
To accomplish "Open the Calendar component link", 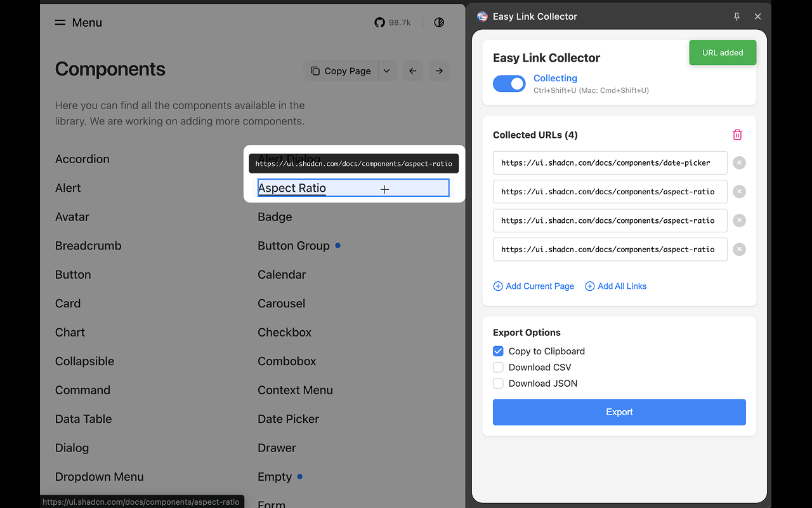I will (282, 275).
